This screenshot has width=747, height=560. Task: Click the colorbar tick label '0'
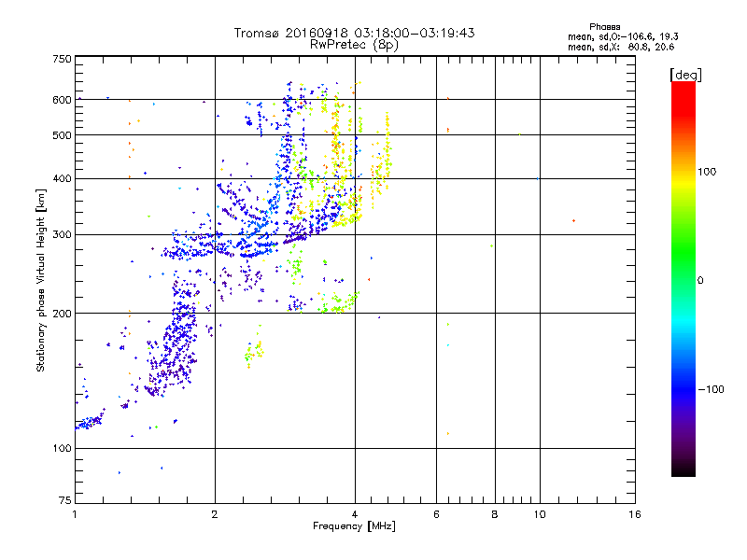[x=700, y=281]
